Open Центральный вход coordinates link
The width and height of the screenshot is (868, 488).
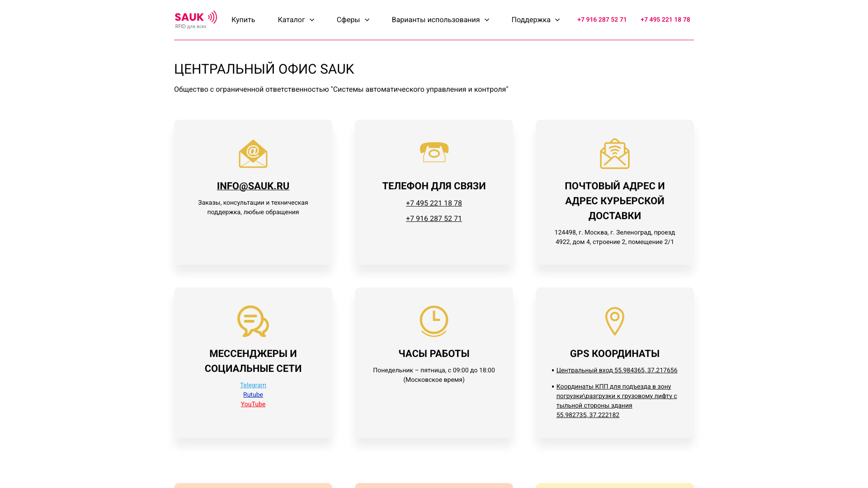click(617, 370)
